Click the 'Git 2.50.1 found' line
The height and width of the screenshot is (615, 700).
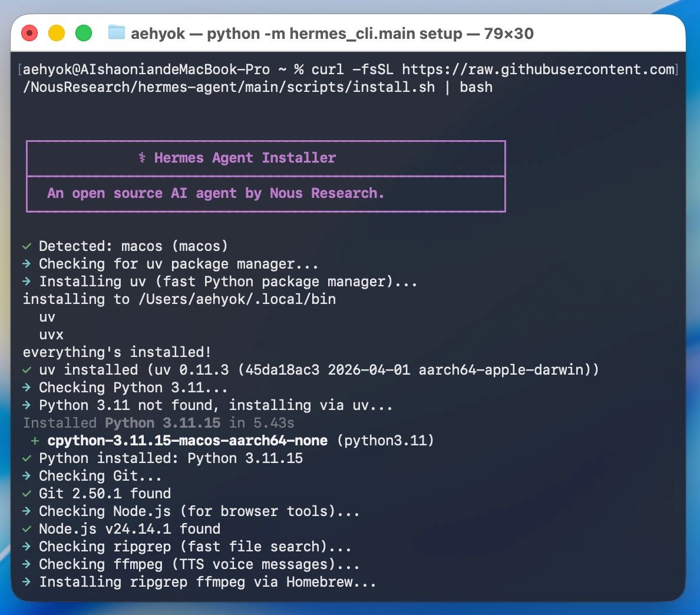[105, 494]
